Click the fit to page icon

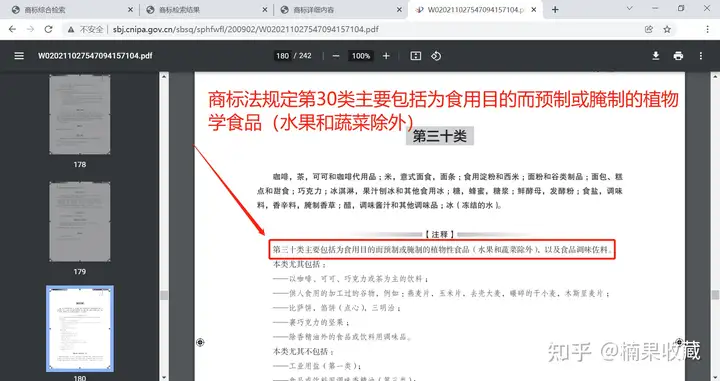point(416,56)
